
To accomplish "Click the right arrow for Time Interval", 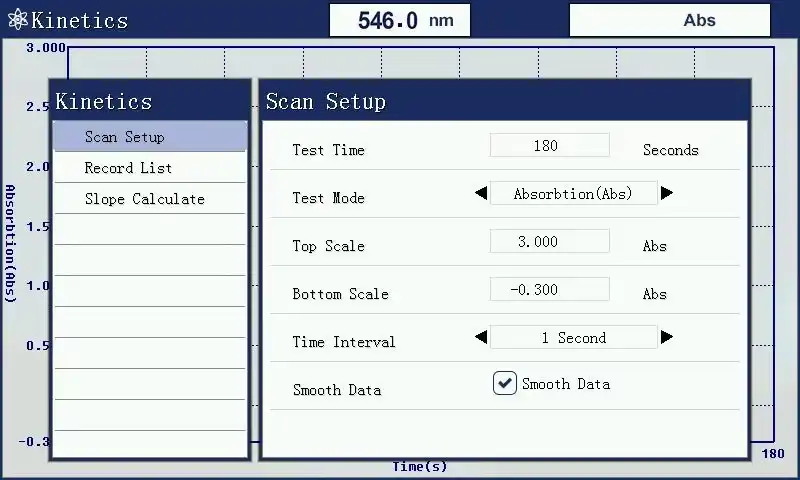I will (x=667, y=338).
